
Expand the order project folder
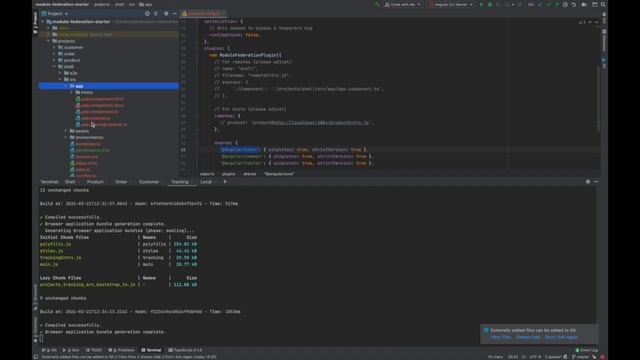54,54
